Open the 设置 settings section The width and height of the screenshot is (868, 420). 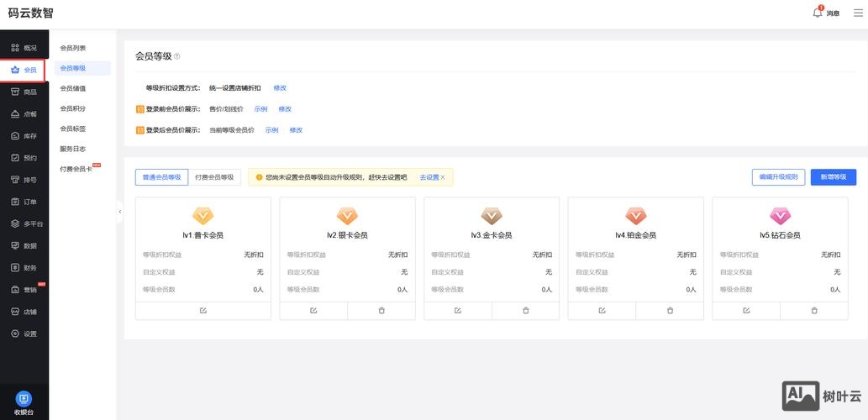pos(24,333)
